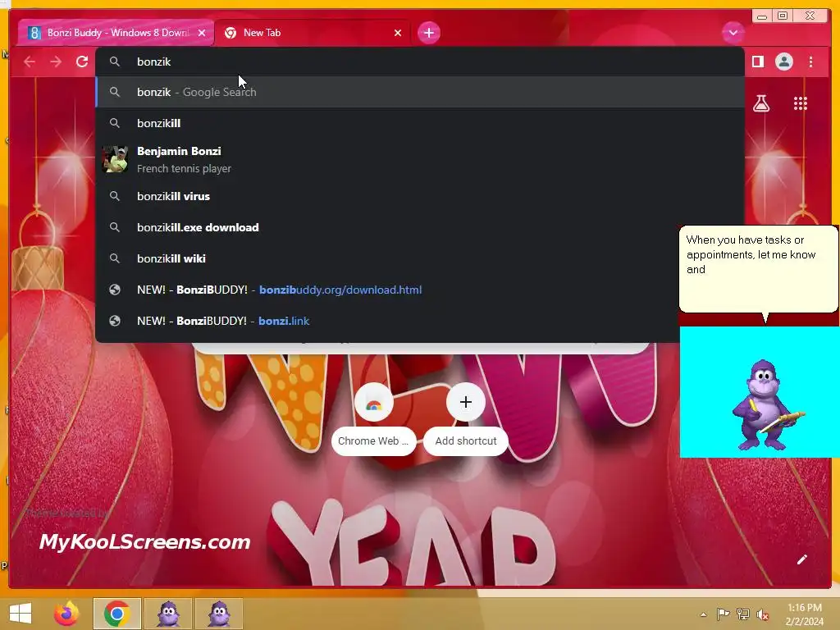The image size is (840, 630).
Task: Click the Add shortcut button
Action: coord(466,419)
